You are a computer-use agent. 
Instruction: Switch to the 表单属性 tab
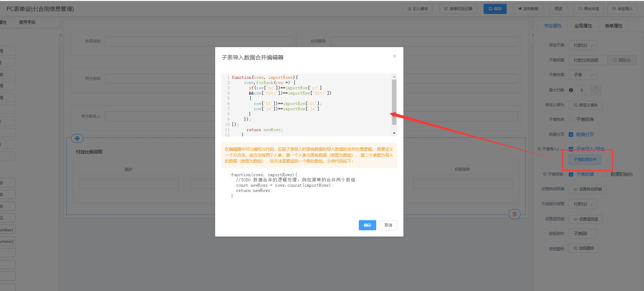(x=613, y=26)
